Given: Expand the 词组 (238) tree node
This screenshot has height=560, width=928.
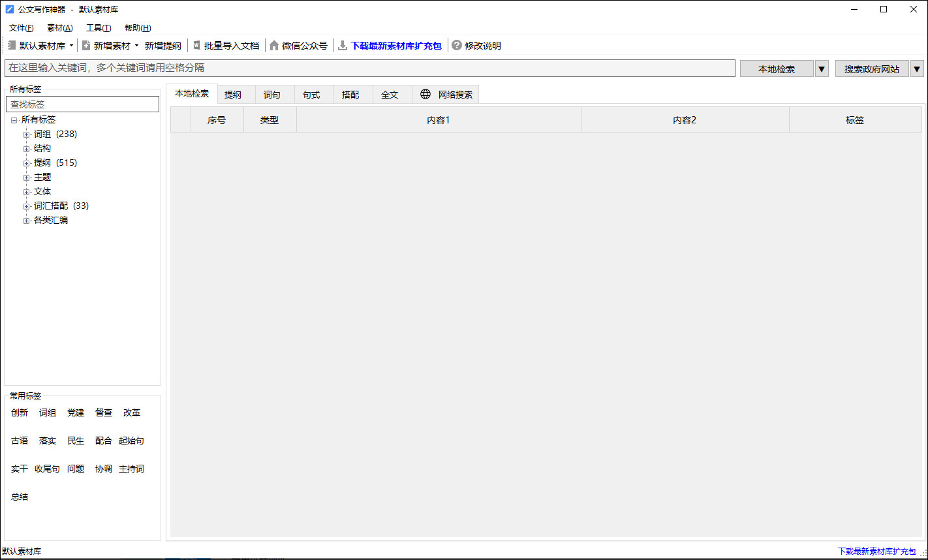Looking at the screenshot, I should click(27, 134).
